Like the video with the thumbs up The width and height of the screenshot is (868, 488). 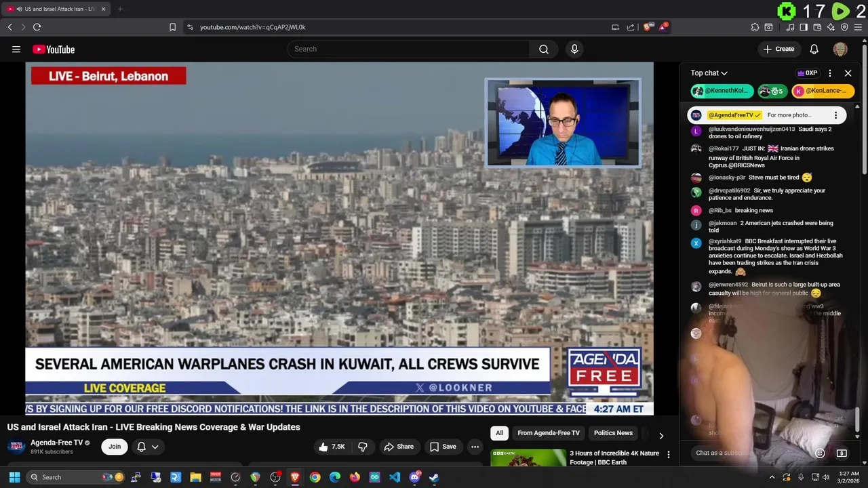(x=332, y=447)
